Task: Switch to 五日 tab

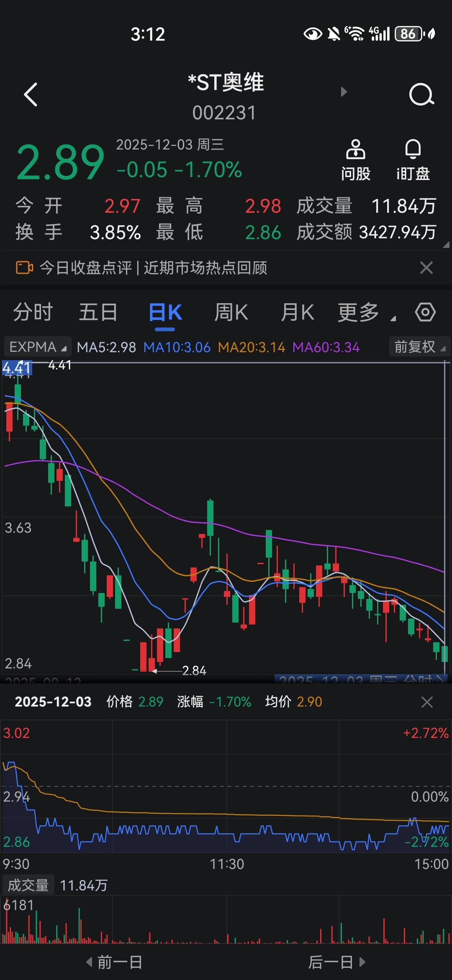Action: [98, 312]
